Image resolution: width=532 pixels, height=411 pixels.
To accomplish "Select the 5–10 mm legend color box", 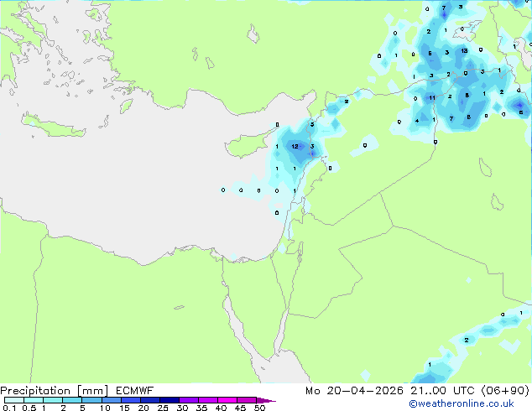I will [x=91, y=400].
